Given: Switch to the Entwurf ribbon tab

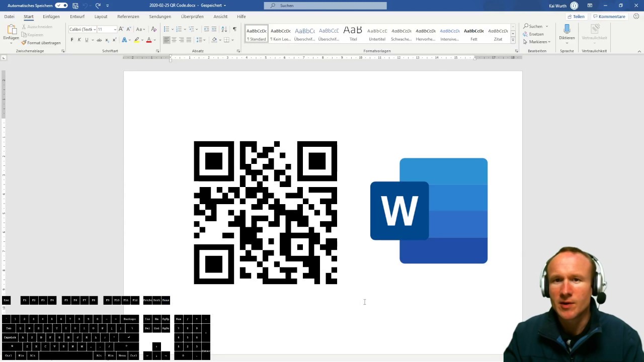Looking at the screenshot, I should [77, 17].
